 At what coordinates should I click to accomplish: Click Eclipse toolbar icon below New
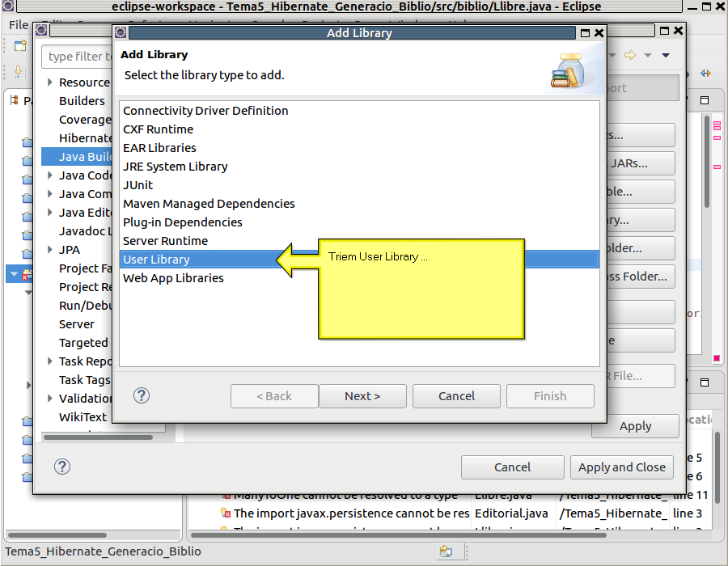point(19,73)
